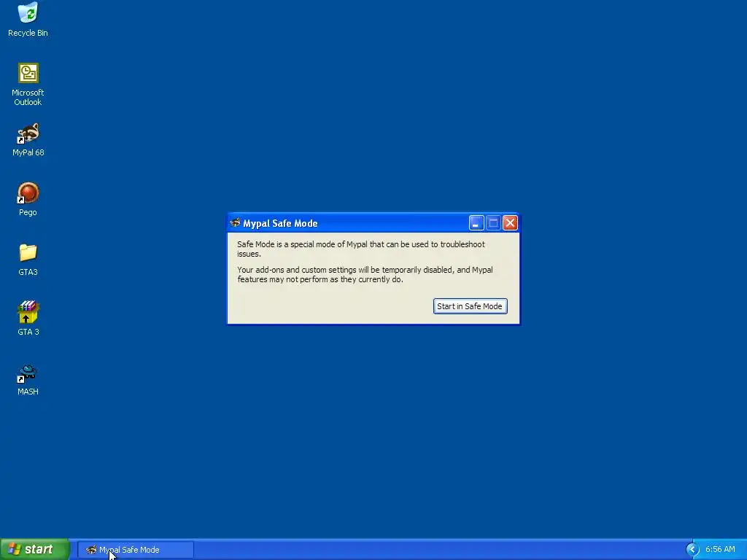Click Mypal Safe Mode taskbar button
747x560 pixels.
point(135,550)
